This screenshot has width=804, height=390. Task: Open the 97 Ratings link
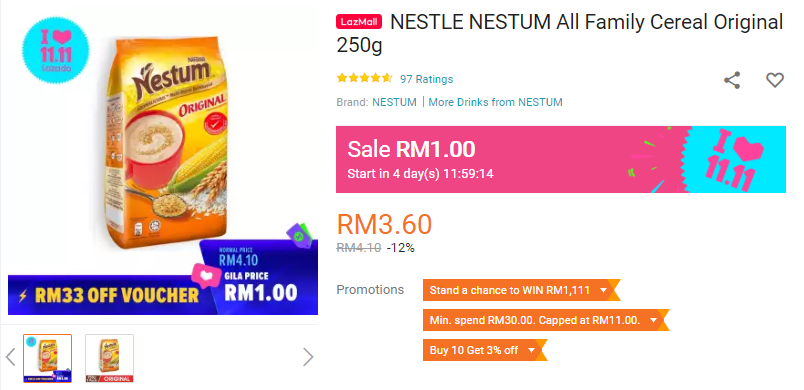tap(427, 79)
